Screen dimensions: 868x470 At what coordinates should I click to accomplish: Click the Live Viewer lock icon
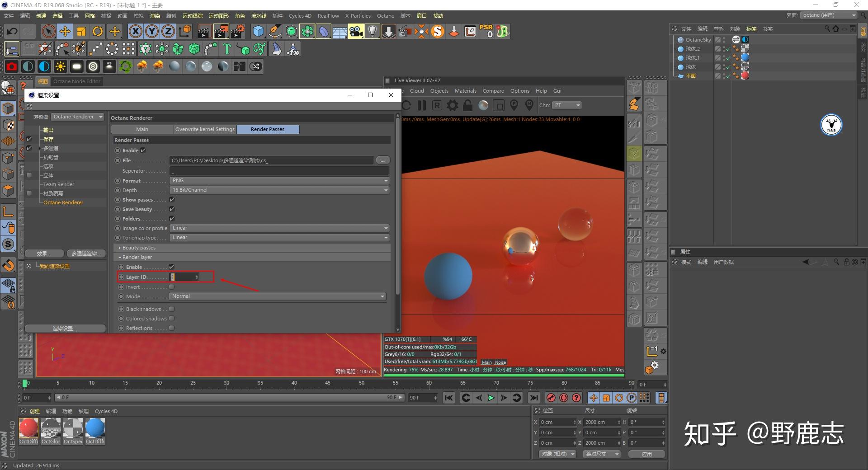coord(468,105)
